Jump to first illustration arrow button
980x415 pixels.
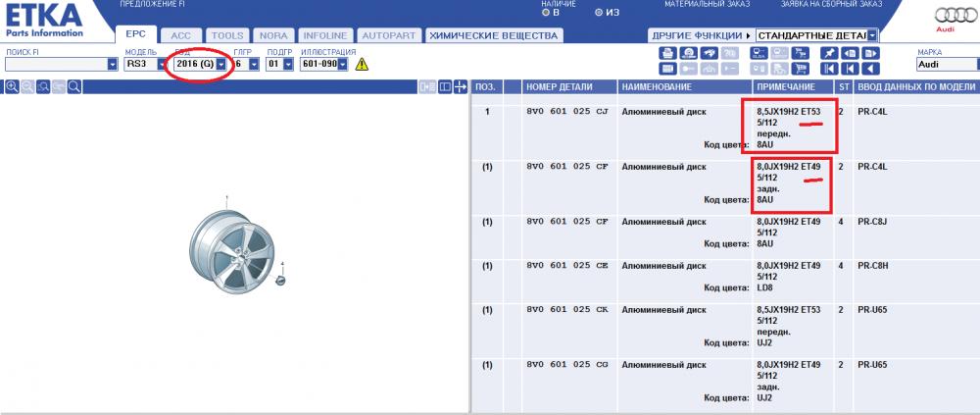point(829,69)
